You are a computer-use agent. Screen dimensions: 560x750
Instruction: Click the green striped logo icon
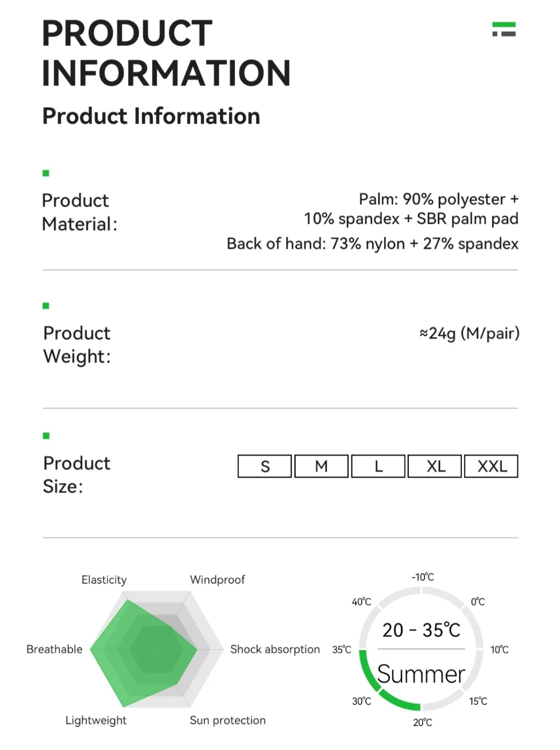pos(504,29)
